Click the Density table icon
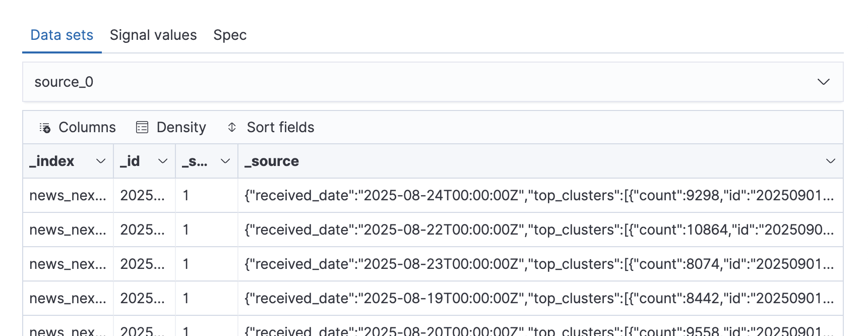 tap(142, 128)
